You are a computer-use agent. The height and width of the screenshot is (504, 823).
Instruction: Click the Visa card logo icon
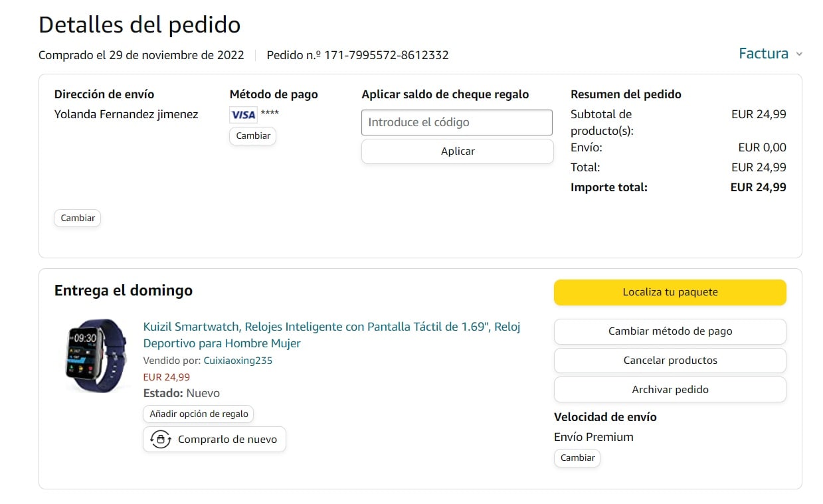242,115
